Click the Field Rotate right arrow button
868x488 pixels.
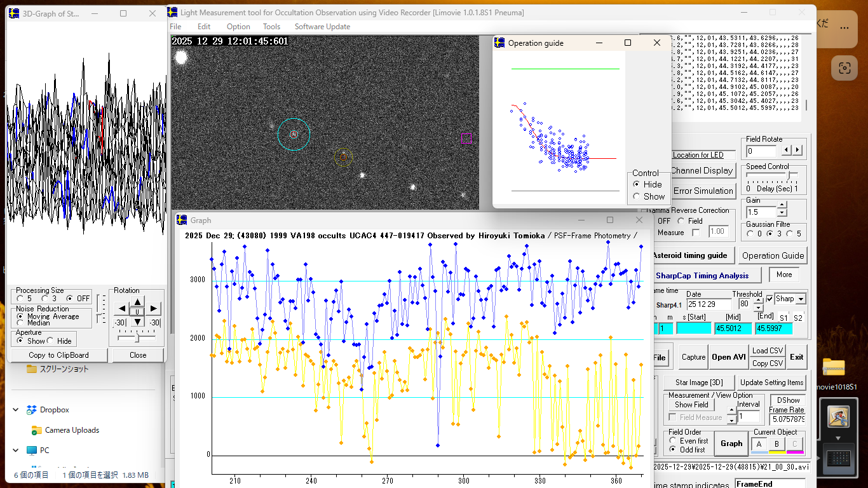[797, 151]
